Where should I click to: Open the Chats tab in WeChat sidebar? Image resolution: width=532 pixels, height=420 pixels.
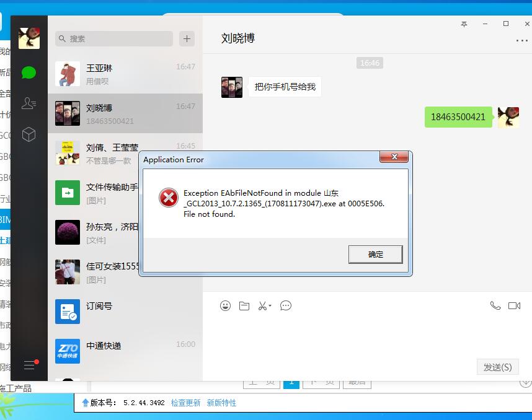point(29,72)
